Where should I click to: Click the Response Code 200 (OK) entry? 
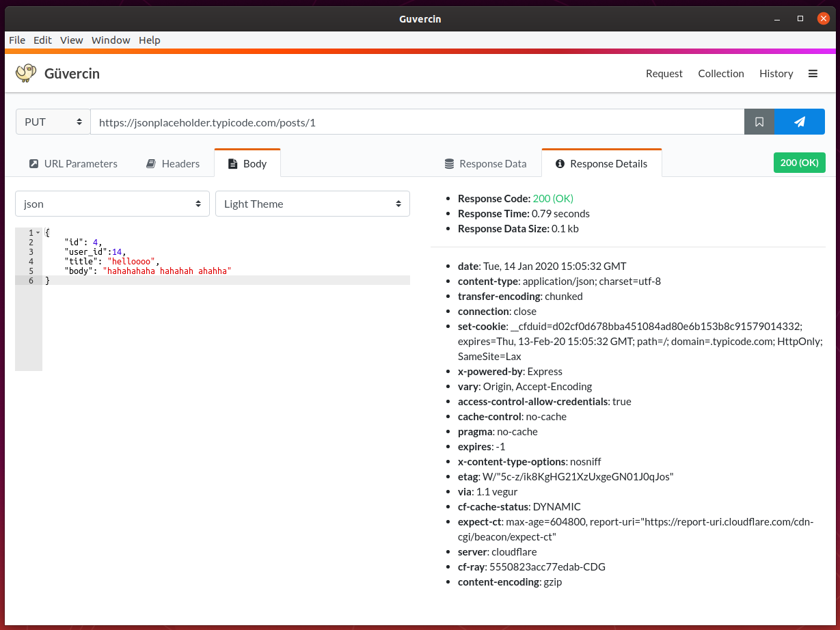pyautogui.click(x=515, y=198)
